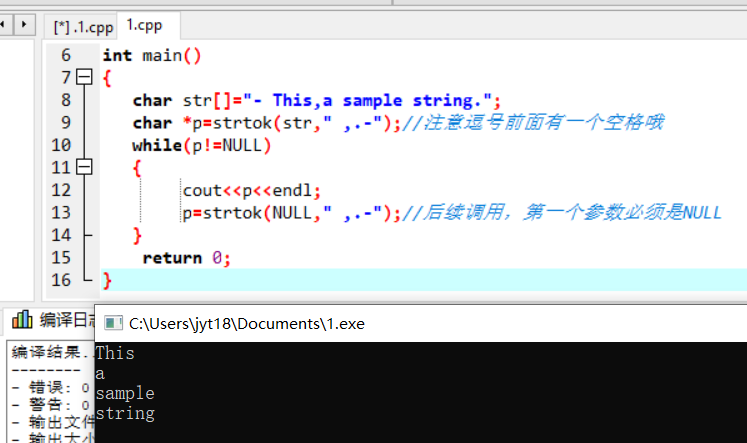
Task: Click line number 15 in the gutter
Action: pos(61,257)
